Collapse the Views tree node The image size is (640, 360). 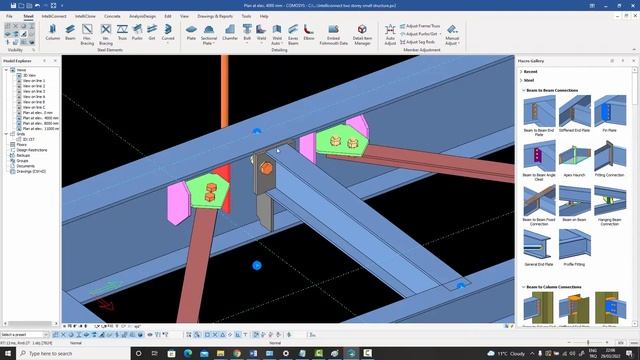6,70
